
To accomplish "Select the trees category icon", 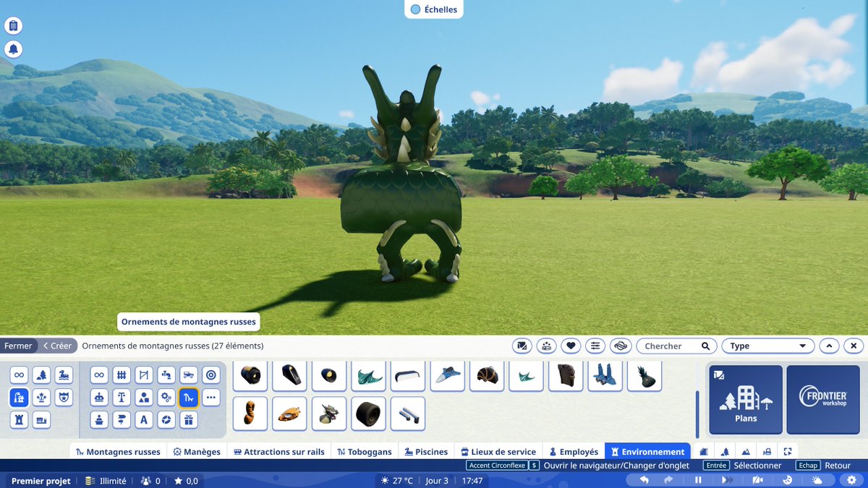I will [41, 374].
